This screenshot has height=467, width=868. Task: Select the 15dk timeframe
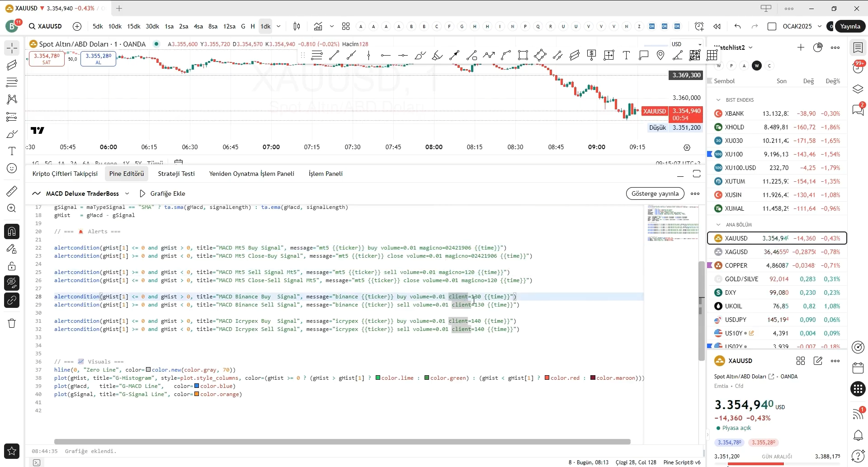coord(133,26)
